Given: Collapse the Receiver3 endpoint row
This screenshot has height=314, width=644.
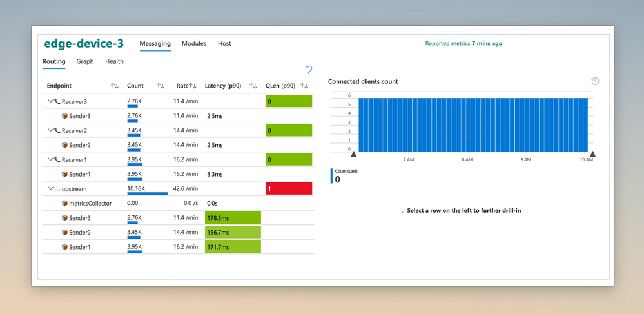Looking at the screenshot, I should click(x=50, y=101).
